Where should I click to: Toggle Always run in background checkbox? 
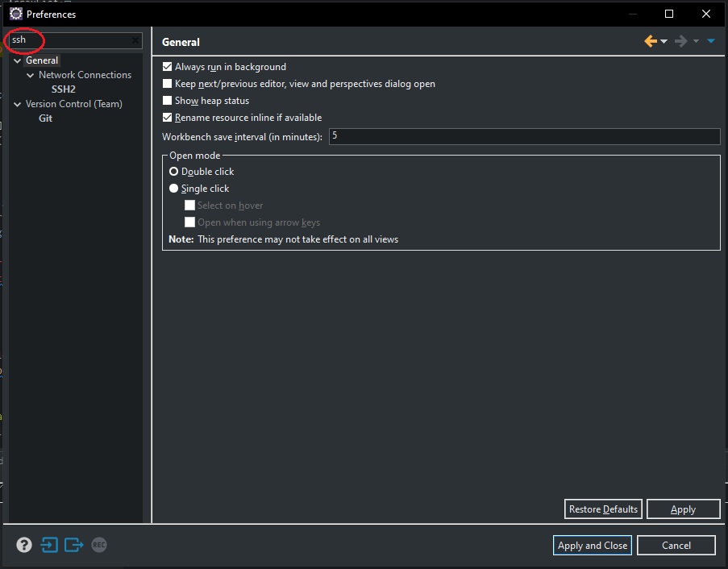tap(168, 67)
